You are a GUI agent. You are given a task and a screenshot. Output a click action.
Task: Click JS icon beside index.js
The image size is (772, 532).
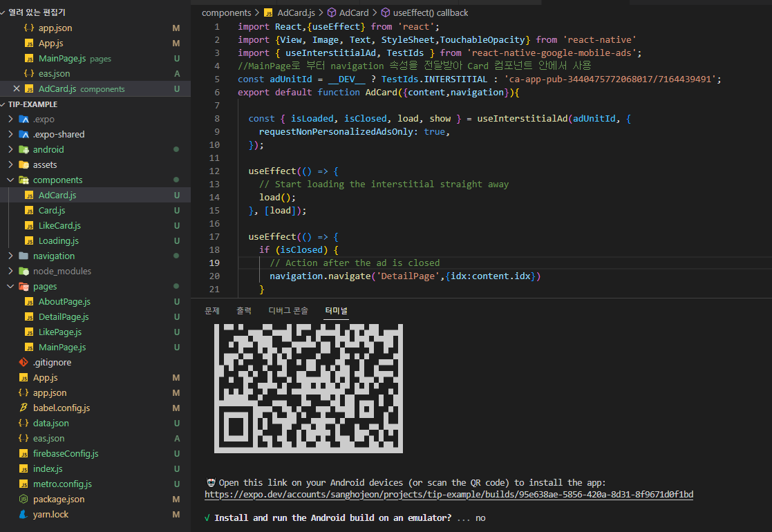[23, 468]
